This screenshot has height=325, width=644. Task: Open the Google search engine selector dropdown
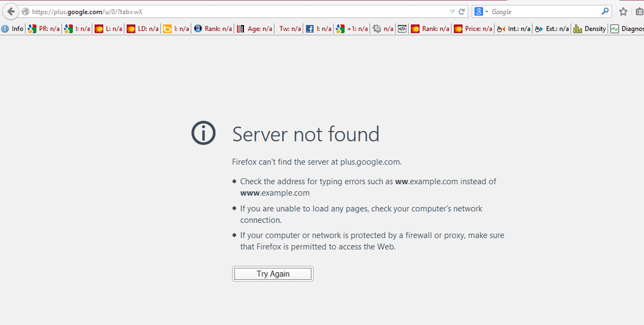(481, 12)
